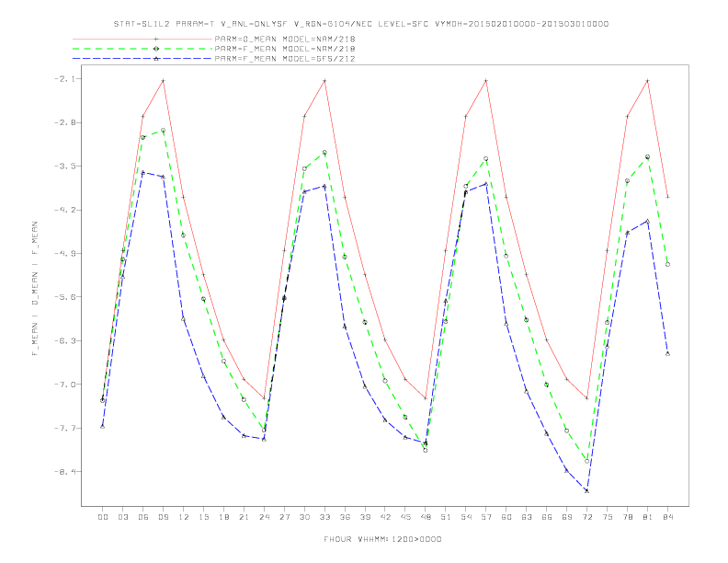The image size is (728, 563).
Task: Click x-axis forecast hour label 39
Action: pyautogui.click(x=365, y=517)
